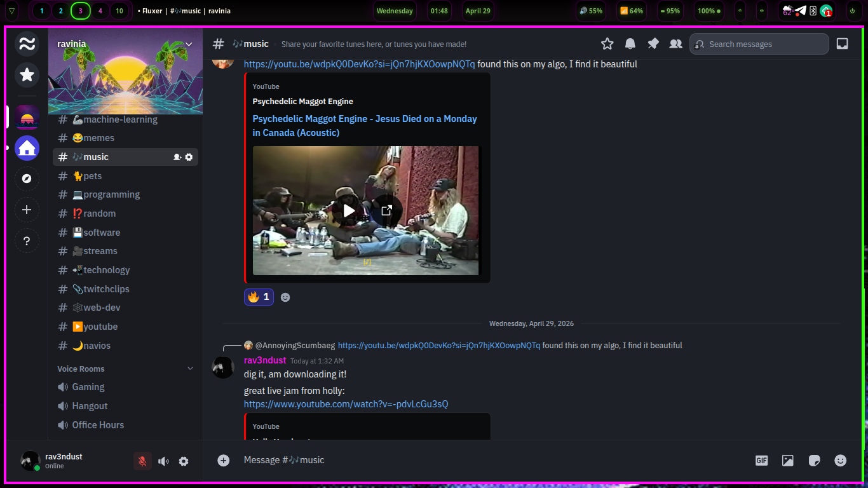Toggle the microphone mute button
The image size is (868, 488).
point(142,461)
